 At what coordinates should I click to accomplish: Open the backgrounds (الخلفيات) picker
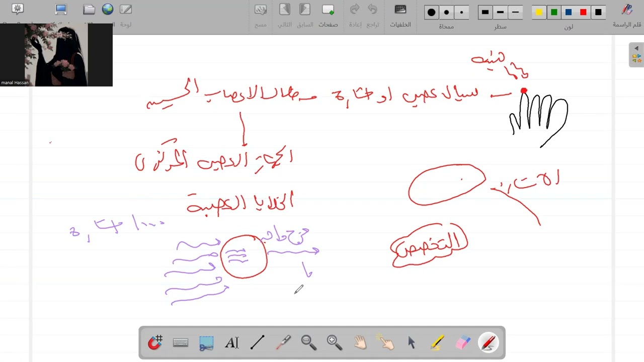(x=400, y=10)
